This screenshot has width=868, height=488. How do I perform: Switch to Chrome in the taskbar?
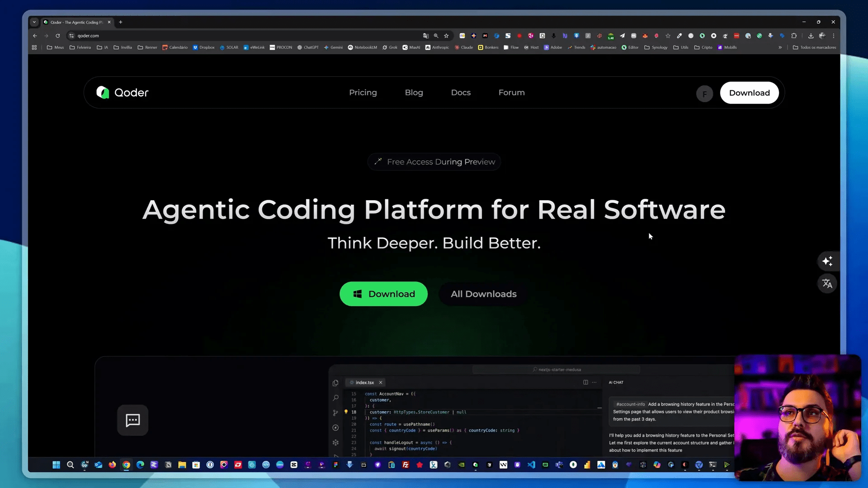pyautogui.click(x=126, y=465)
